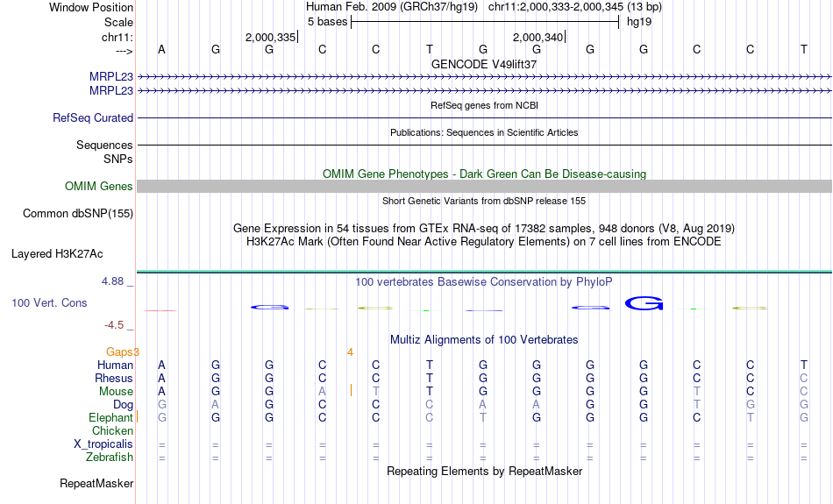Viewport: 833px width, 504px height.
Task: Click Short Genetic Variants from dbSNP title
Action: click(484, 201)
